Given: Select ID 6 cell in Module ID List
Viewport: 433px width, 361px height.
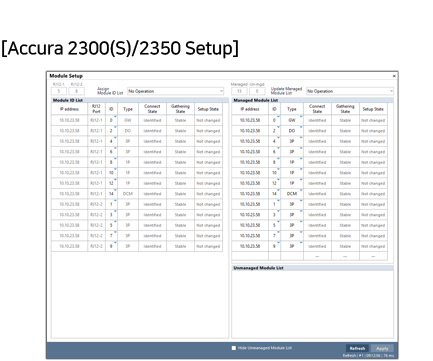Looking at the screenshot, I should [x=111, y=152].
